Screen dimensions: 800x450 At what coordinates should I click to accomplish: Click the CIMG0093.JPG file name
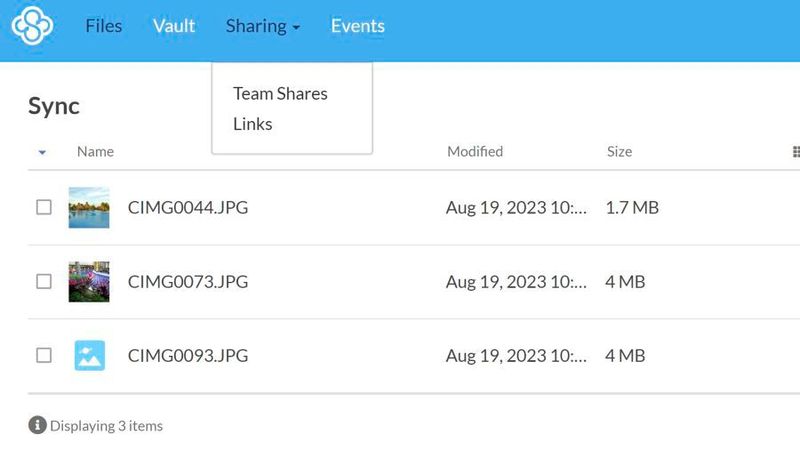coord(188,355)
